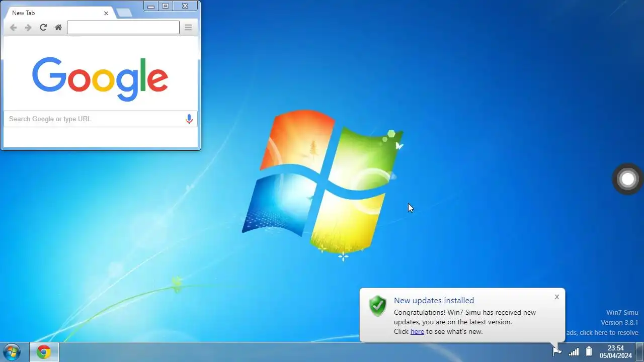Click the Chrome taskbar button
The height and width of the screenshot is (362, 644).
[x=44, y=352]
